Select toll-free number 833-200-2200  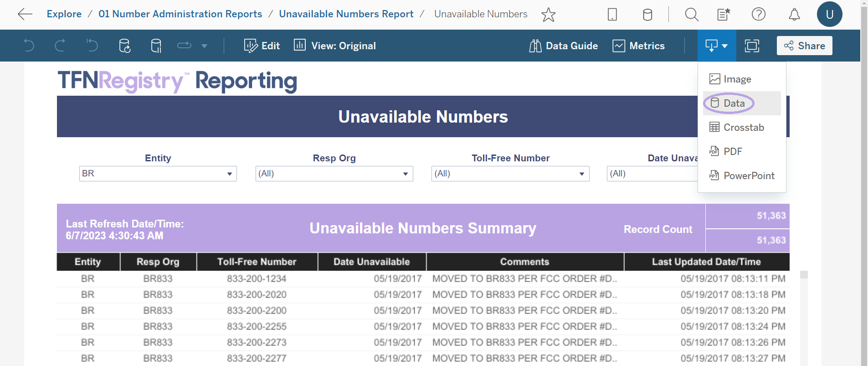pyautogui.click(x=257, y=310)
